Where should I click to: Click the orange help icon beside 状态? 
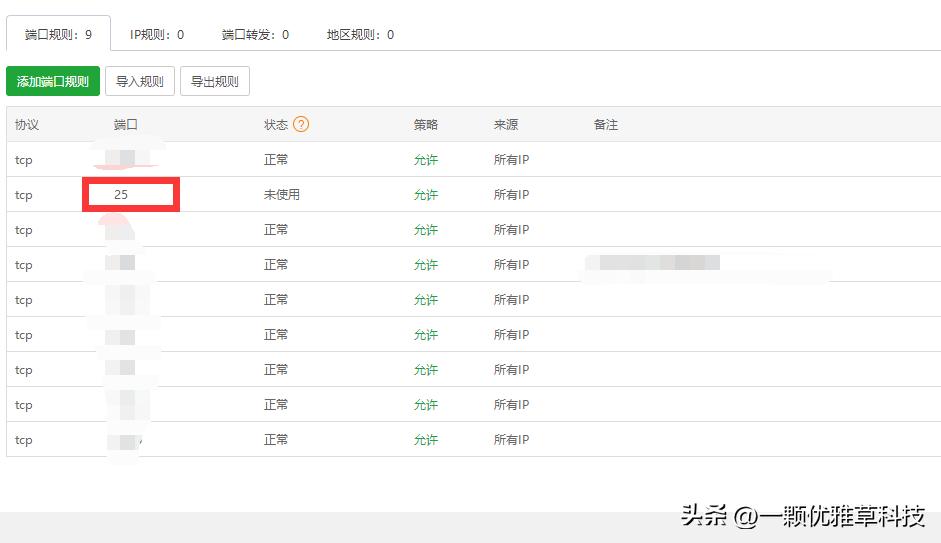(301, 124)
